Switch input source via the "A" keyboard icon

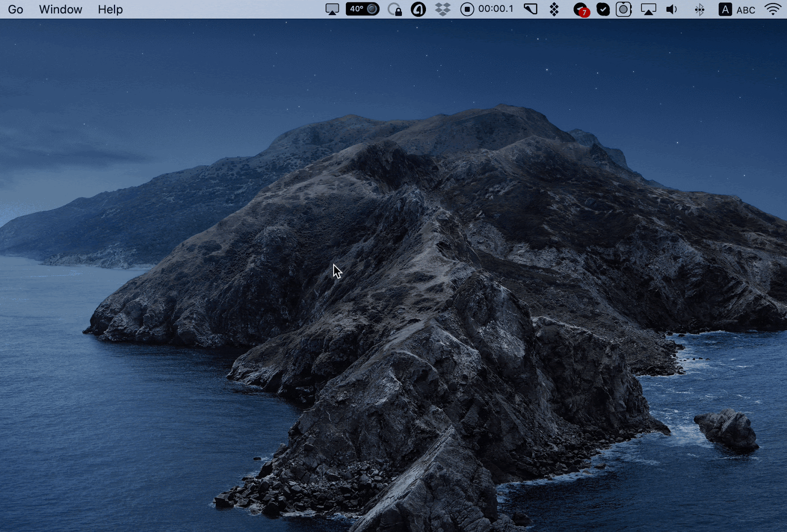pyautogui.click(x=725, y=9)
